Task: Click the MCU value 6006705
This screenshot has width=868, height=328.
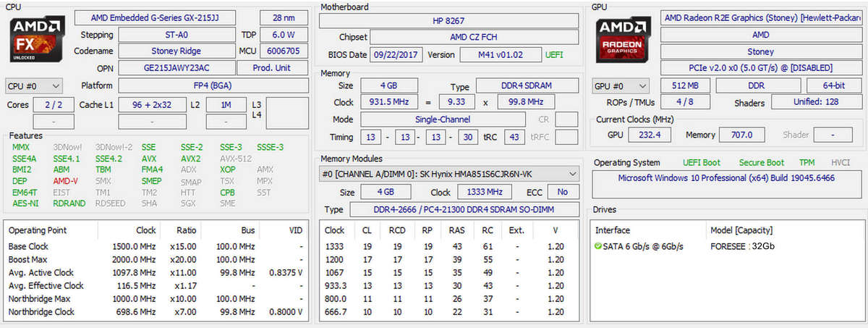Action: (x=284, y=51)
